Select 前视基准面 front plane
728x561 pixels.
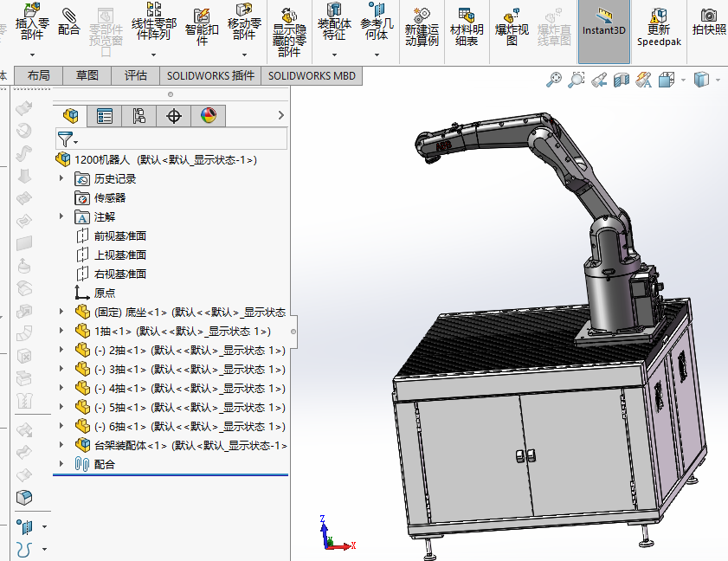[x=111, y=236]
